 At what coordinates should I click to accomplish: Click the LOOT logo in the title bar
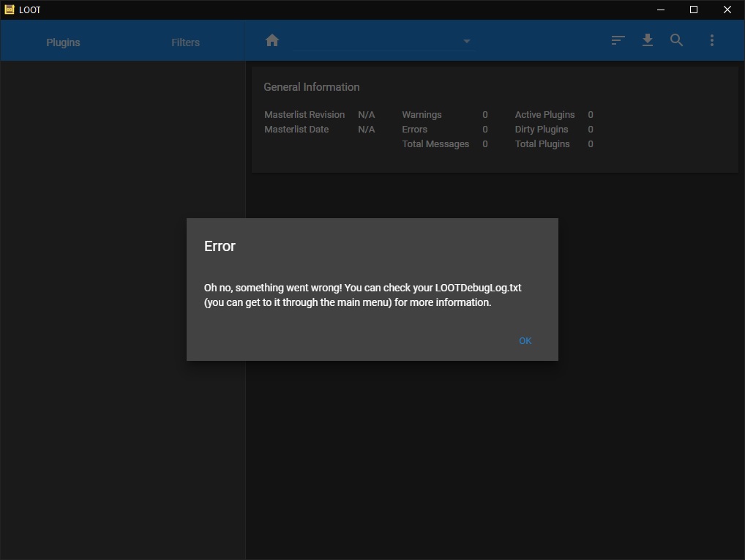pyautogui.click(x=10, y=10)
